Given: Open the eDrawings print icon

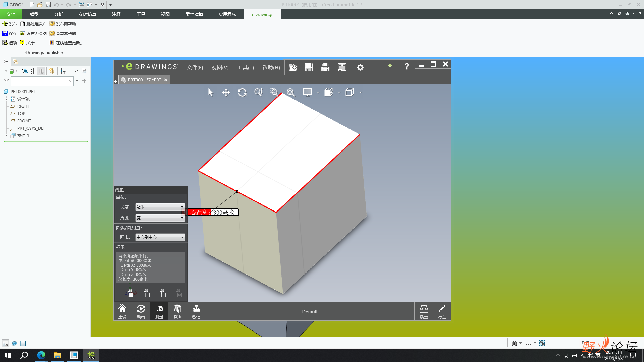Looking at the screenshot, I should [x=325, y=67].
